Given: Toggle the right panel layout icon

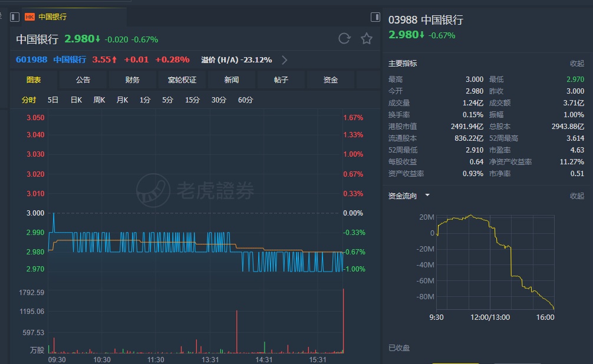Looking at the screenshot, I should [375, 17].
